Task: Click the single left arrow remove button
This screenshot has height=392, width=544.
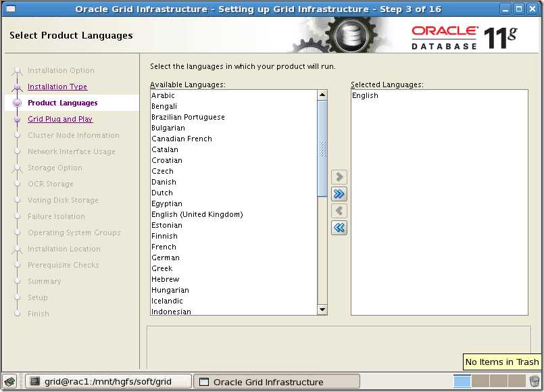Action: coord(339,211)
